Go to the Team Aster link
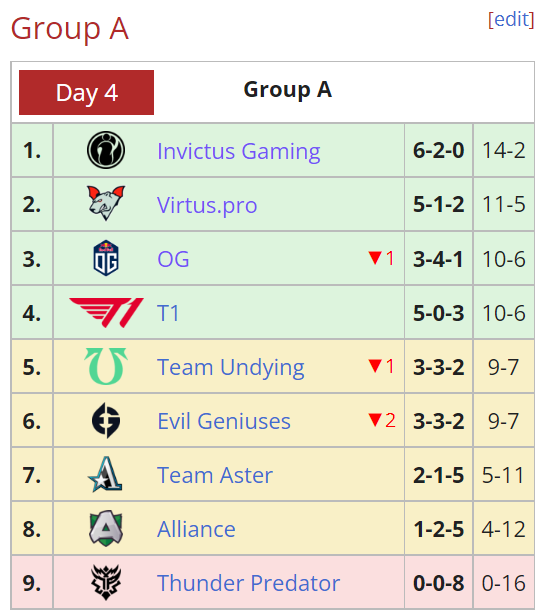Screen dimensions: 543x615 pyautogui.click(x=215, y=475)
